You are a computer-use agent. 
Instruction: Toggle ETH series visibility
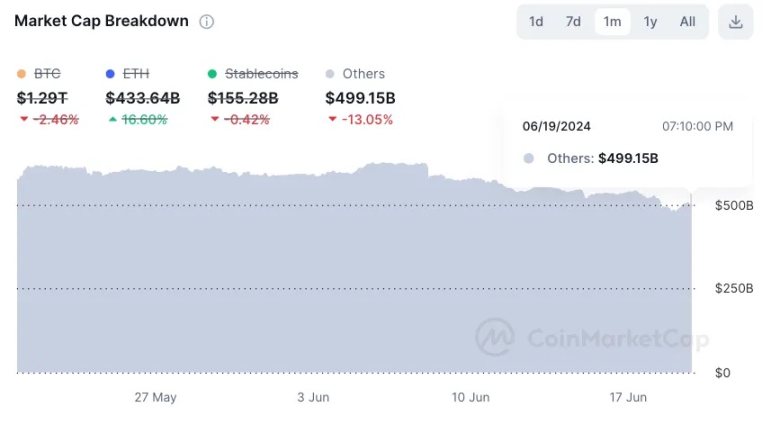[x=135, y=74]
